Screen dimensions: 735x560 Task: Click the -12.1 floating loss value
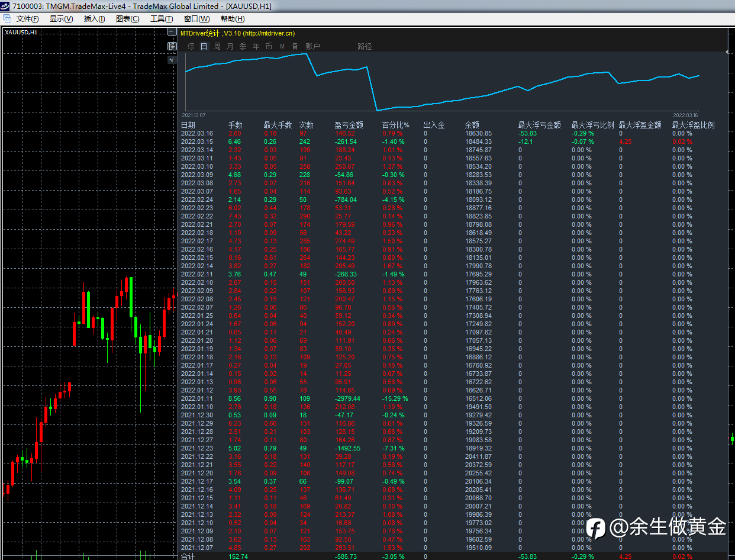click(526, 141)
